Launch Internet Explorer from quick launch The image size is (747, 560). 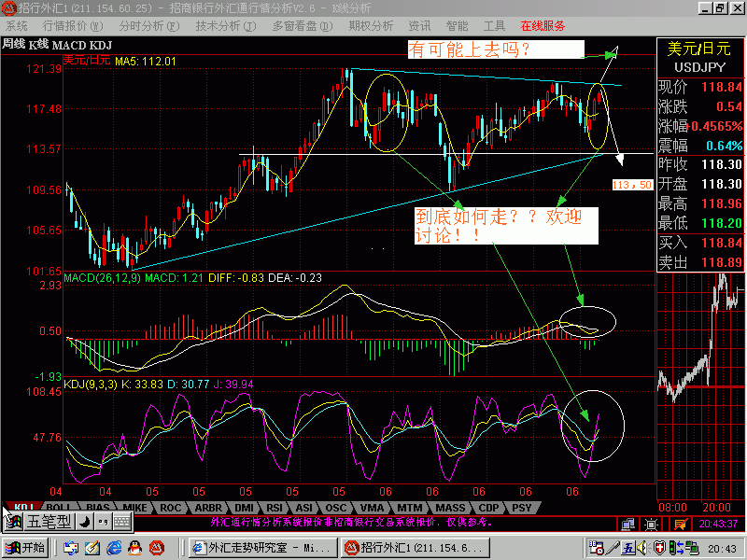(x=114, y=548)
